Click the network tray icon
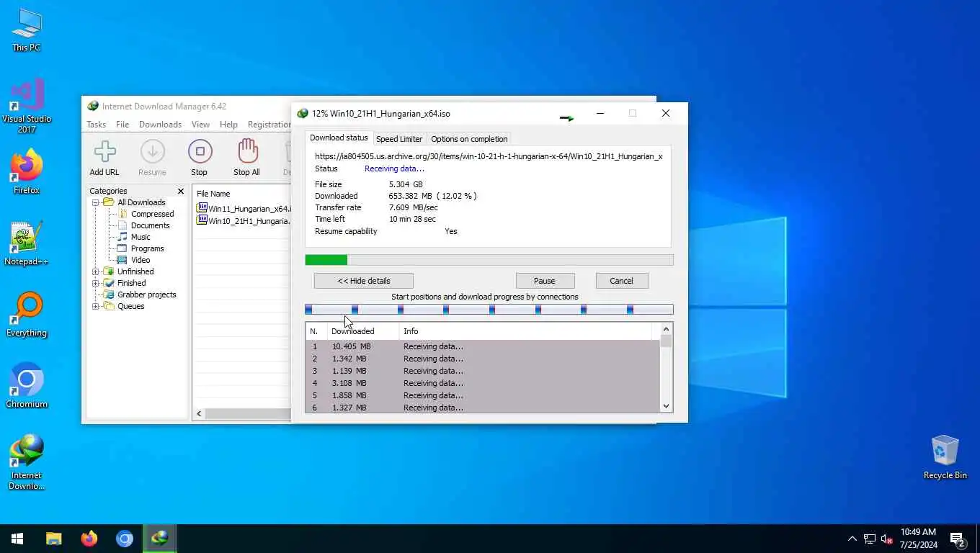This screenshot has width=980, height=553. [x=870, y=539]
